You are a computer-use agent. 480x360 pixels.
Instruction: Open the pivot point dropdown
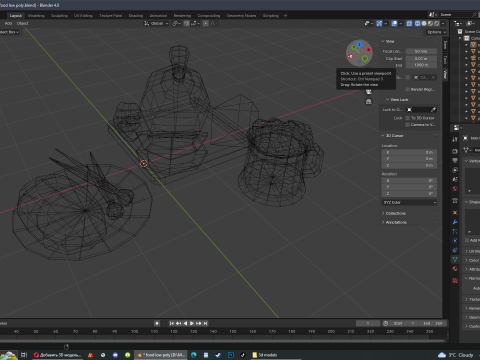point(176,23)
